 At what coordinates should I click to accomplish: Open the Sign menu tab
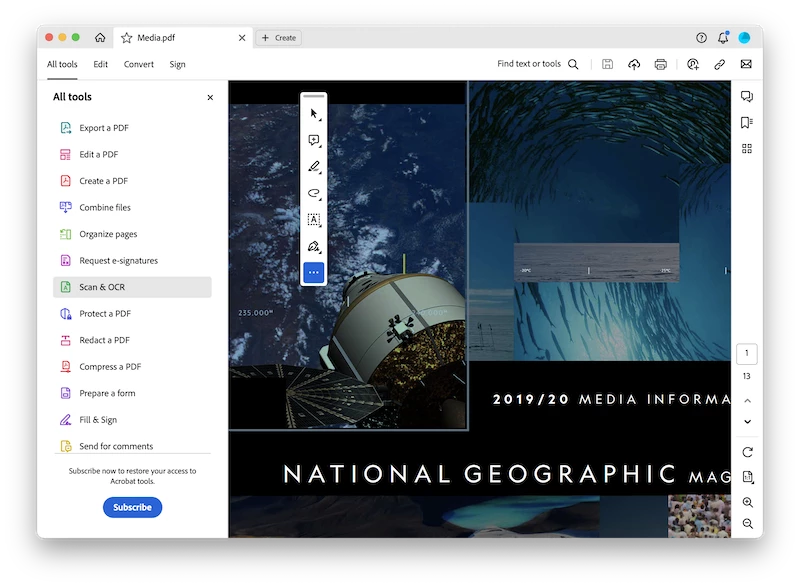[x=178, y=64]
